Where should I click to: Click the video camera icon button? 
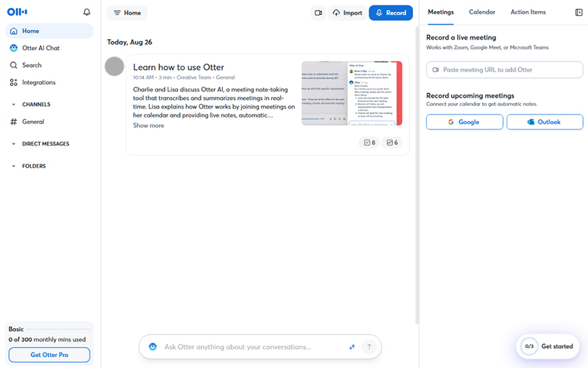coord(319,13)
